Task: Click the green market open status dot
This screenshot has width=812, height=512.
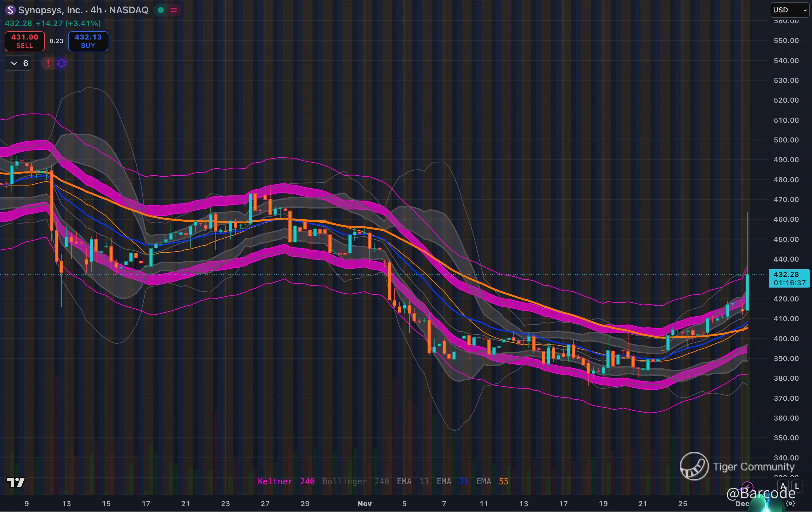Action: [x=161, y=10]
